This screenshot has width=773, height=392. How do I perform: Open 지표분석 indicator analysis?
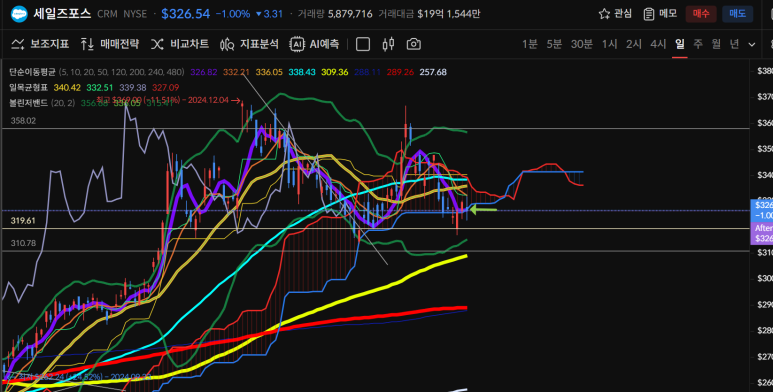coord(249,44)
